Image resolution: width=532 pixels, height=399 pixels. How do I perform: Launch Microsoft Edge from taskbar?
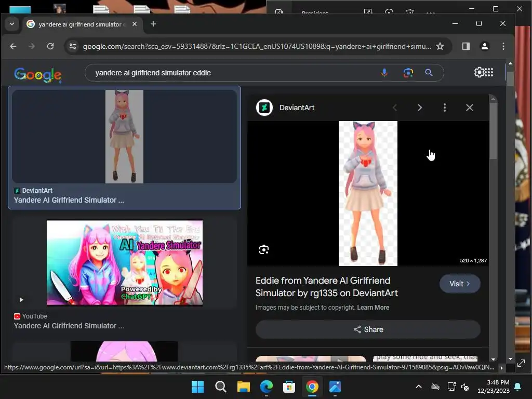[267, 387]
